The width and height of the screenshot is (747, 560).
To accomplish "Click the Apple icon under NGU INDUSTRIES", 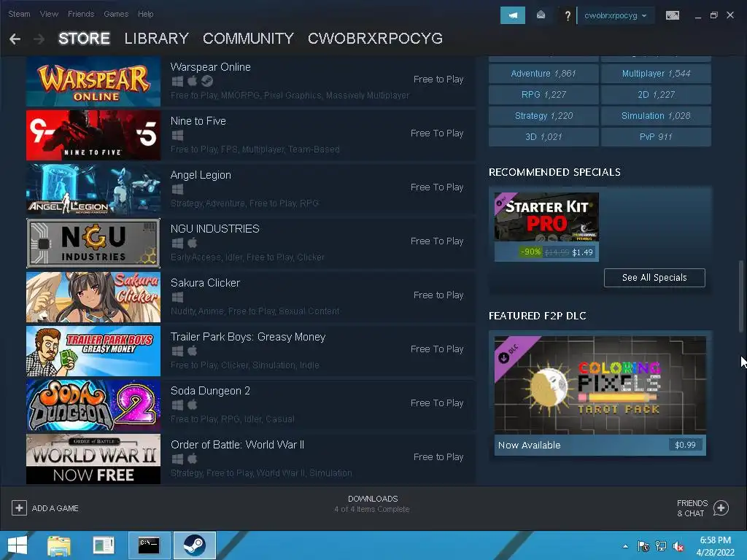I will tap(193, 244).
